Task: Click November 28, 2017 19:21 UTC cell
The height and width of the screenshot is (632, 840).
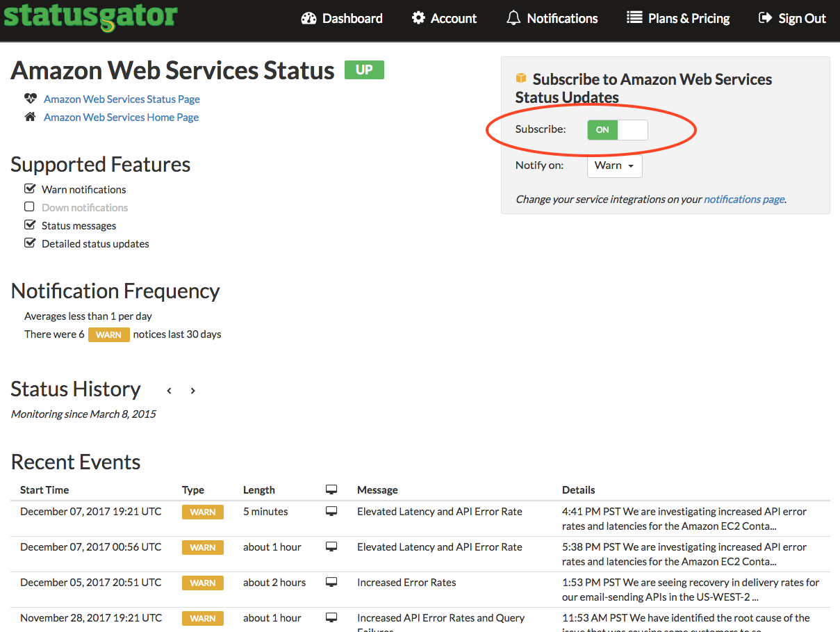Action: click(91, 617)
